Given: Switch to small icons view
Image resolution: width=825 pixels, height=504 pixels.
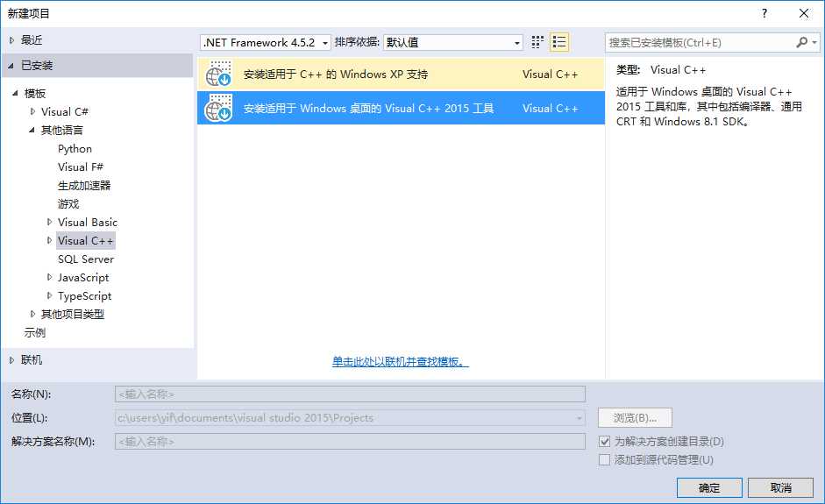Looking at the screenshot, I should point(537,42).
